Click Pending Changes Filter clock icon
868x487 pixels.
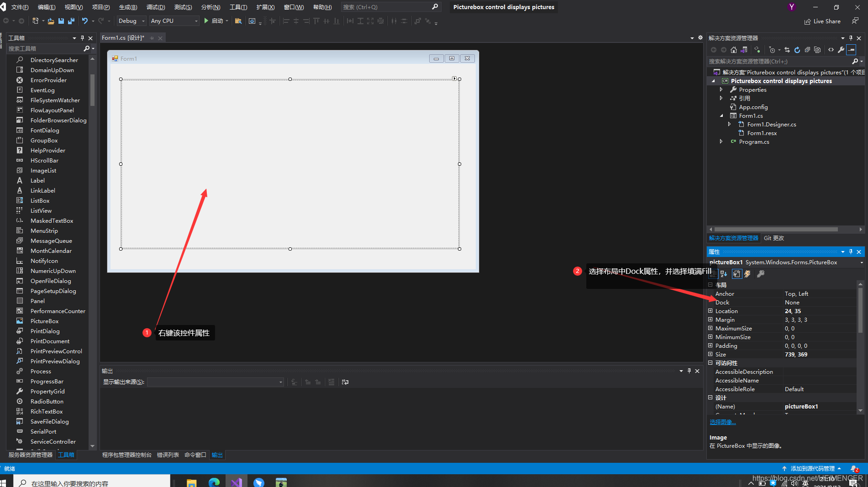(772, 50)
